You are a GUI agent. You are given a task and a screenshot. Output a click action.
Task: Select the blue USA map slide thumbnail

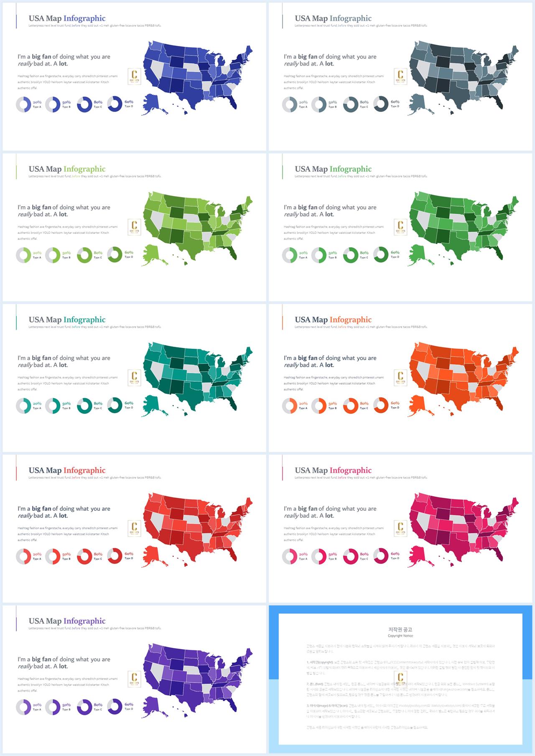(x=134, y=77)
